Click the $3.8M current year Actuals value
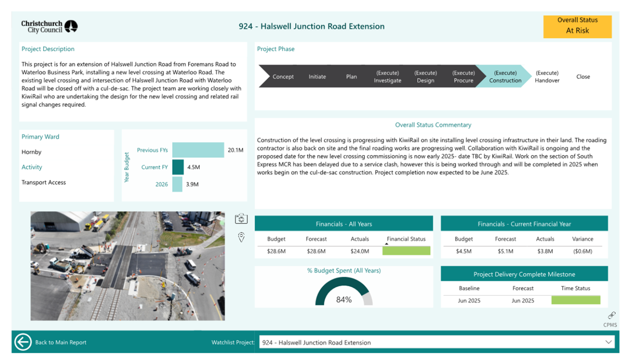 (x=545, y=251)
